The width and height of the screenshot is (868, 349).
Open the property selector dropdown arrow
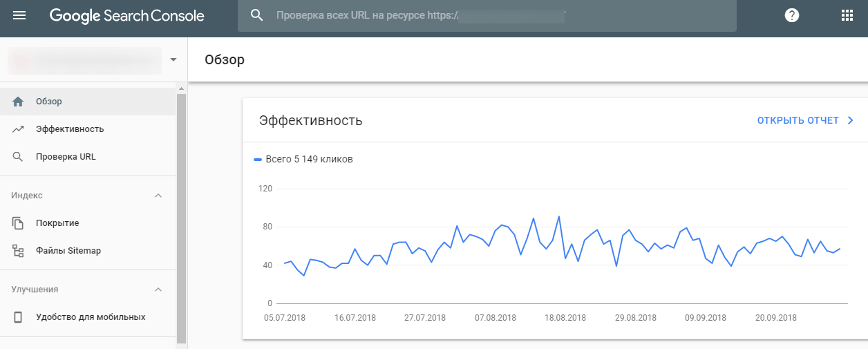[173, 59]
